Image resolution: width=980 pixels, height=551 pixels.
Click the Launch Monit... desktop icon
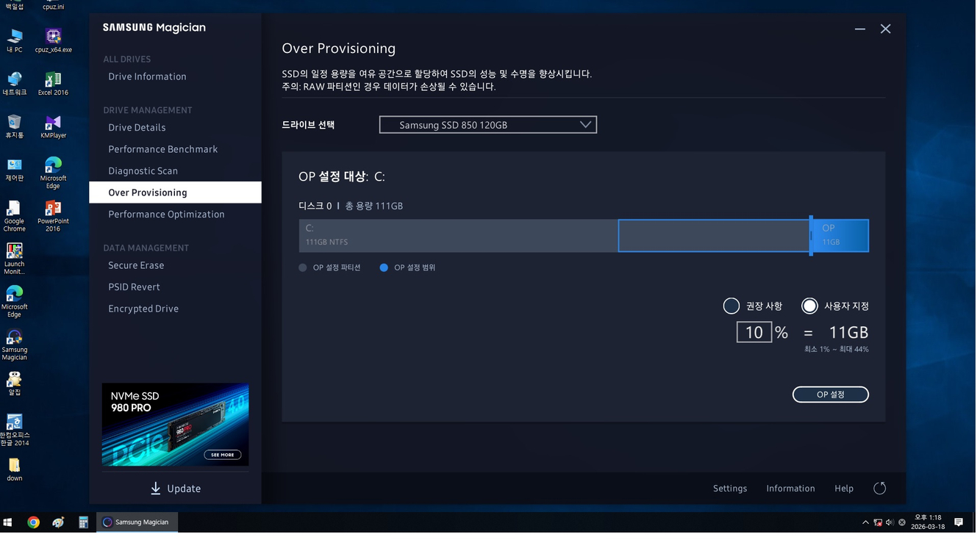click(15, 260)
